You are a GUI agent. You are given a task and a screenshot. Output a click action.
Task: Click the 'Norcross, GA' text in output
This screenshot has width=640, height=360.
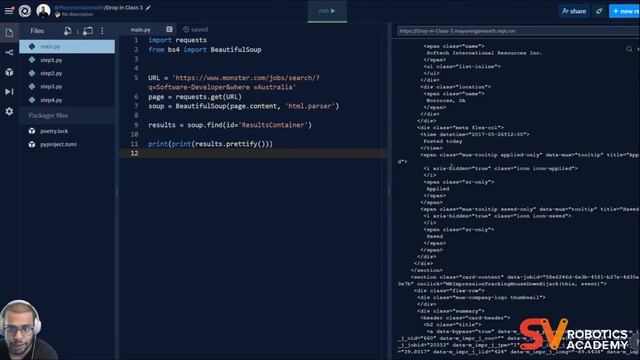tap(446, 100)
